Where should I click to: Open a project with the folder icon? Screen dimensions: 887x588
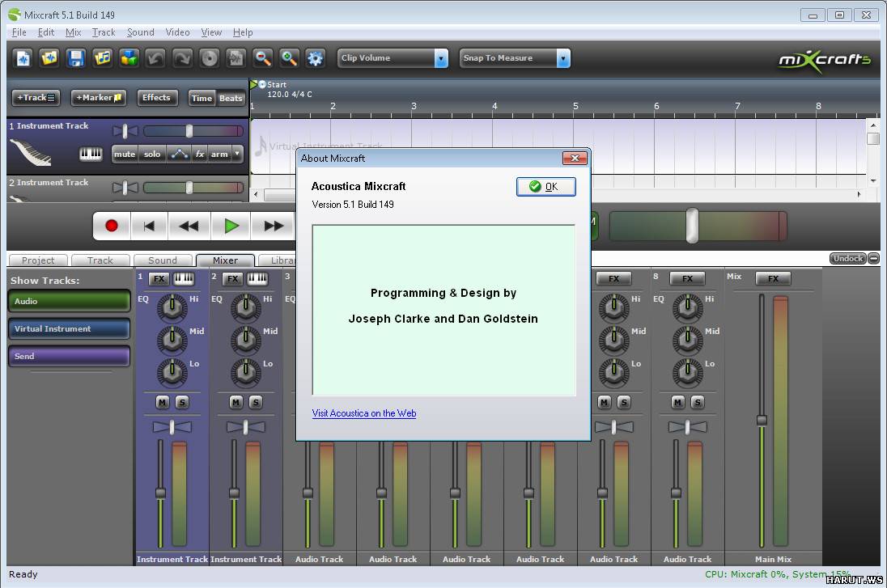click(x=49, y=58)
